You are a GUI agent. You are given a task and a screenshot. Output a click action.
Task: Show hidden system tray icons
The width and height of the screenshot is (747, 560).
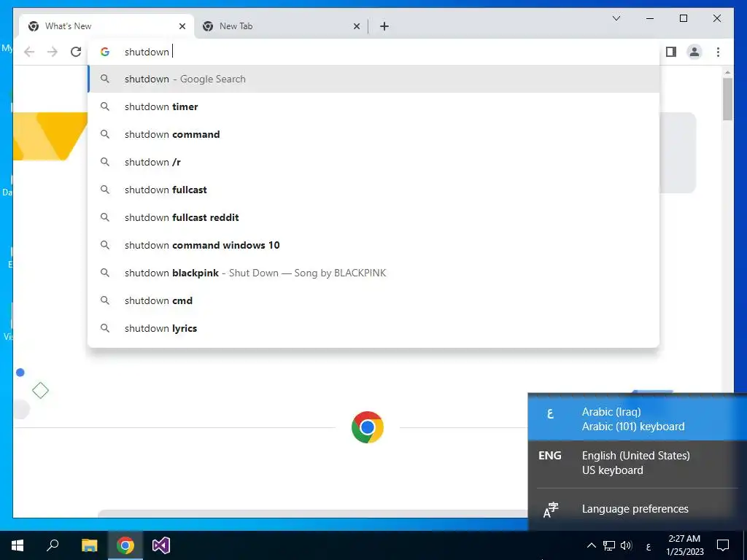pos(591,545)
